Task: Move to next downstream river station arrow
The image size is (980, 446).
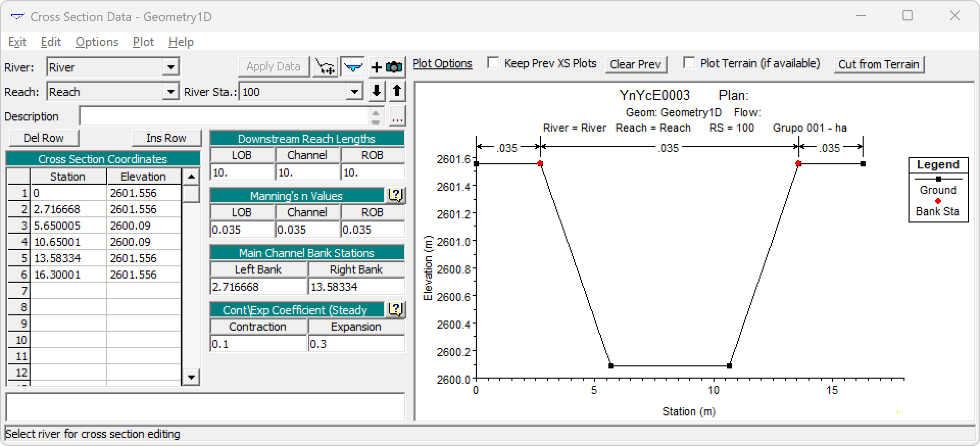Action: click(x=377, y=91)
